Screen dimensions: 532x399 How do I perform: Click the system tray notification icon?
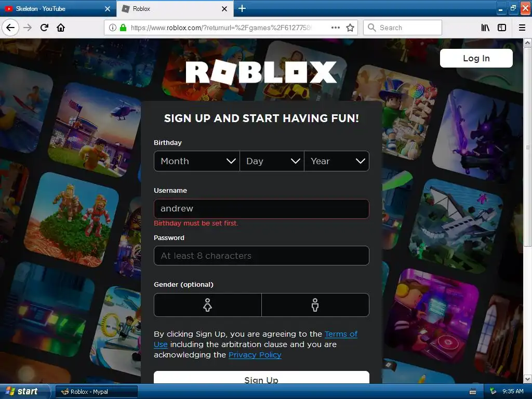tap(493, 392)
